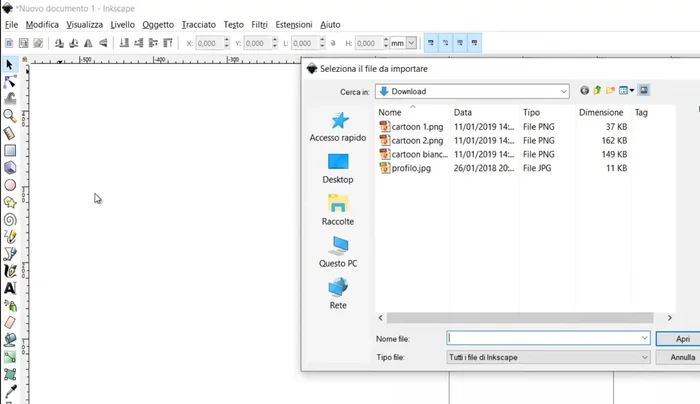Viewport: 700px width, 404px height.
Task: Lower selection to bottom
Action: coord(124,43)
